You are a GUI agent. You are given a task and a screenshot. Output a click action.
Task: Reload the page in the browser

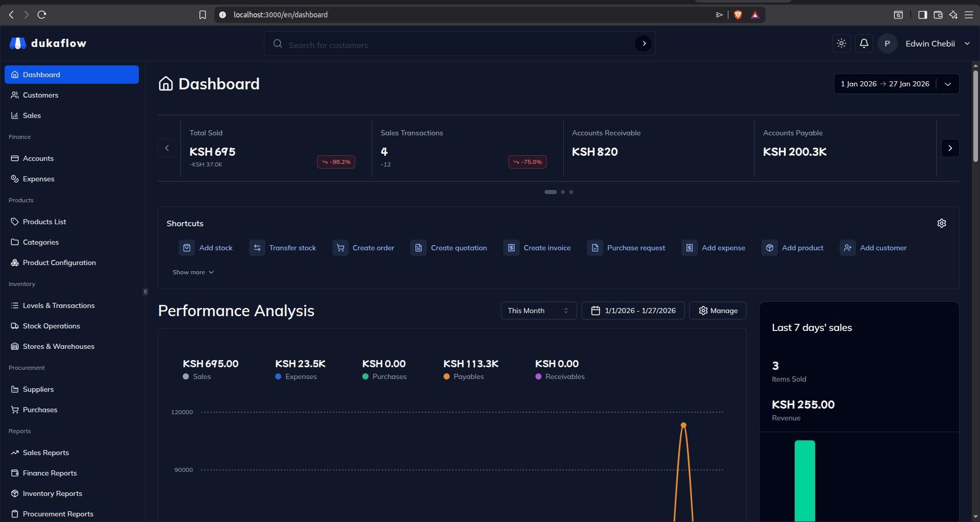42,15
